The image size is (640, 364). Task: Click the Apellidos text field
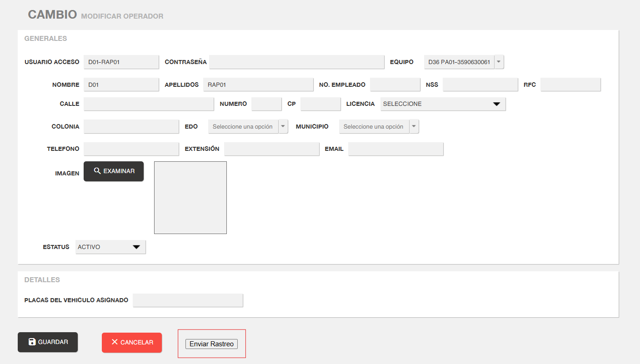coord(258,85)
